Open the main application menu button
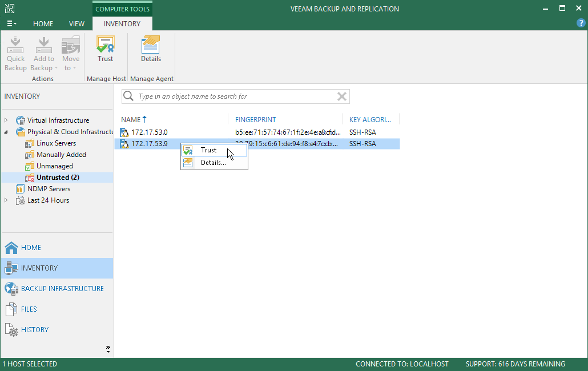The width and height of the screenshot is (588, 371). [11, 23]
